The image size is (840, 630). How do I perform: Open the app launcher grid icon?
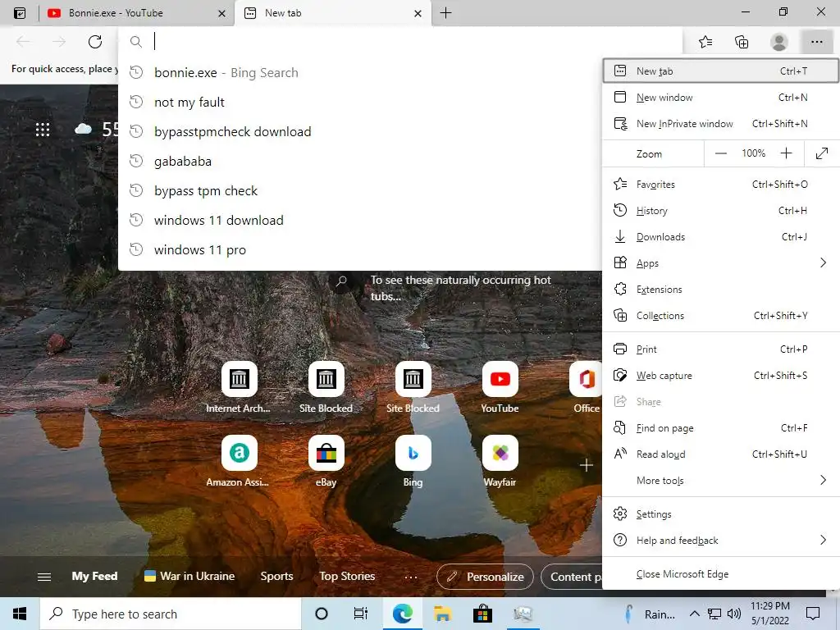pyautogui.click(x=43, y=129)
